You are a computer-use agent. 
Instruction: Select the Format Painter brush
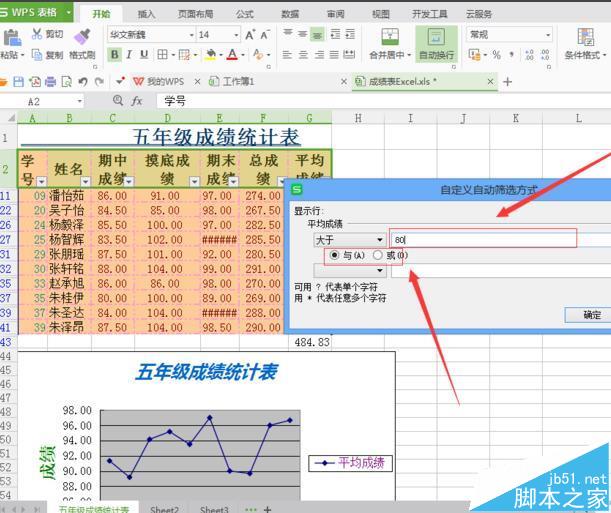click(82, 37)
